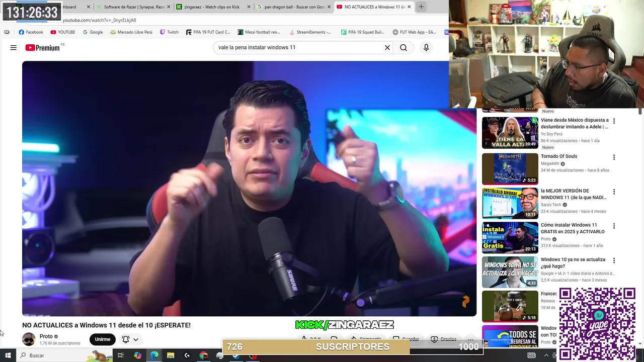Clear the YouTube search query with X
Screen dimensions: 644x362
(x=387, y=48)
